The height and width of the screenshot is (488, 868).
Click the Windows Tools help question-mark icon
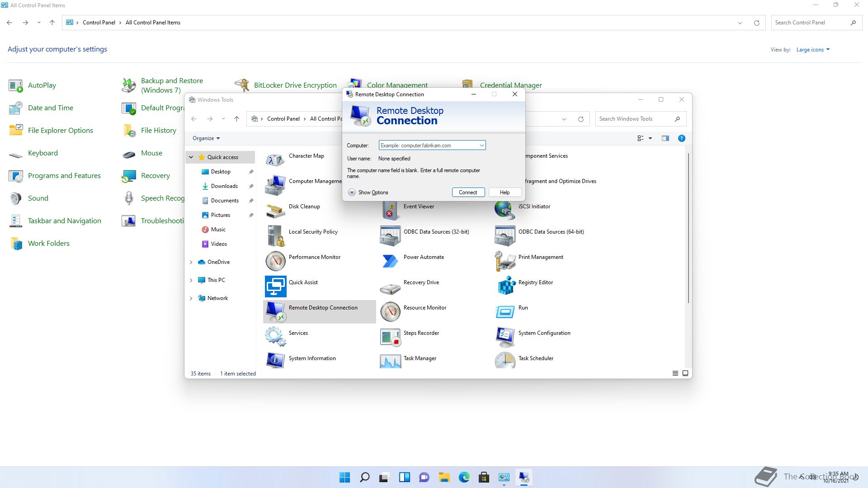coord(681,138)
